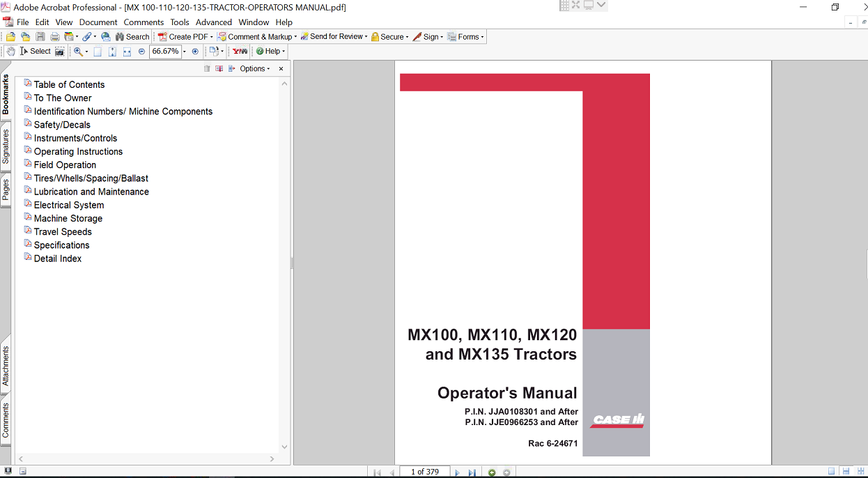The image size is (868, 478).
Task: Select the Hand tool
Action: [10, 52]
